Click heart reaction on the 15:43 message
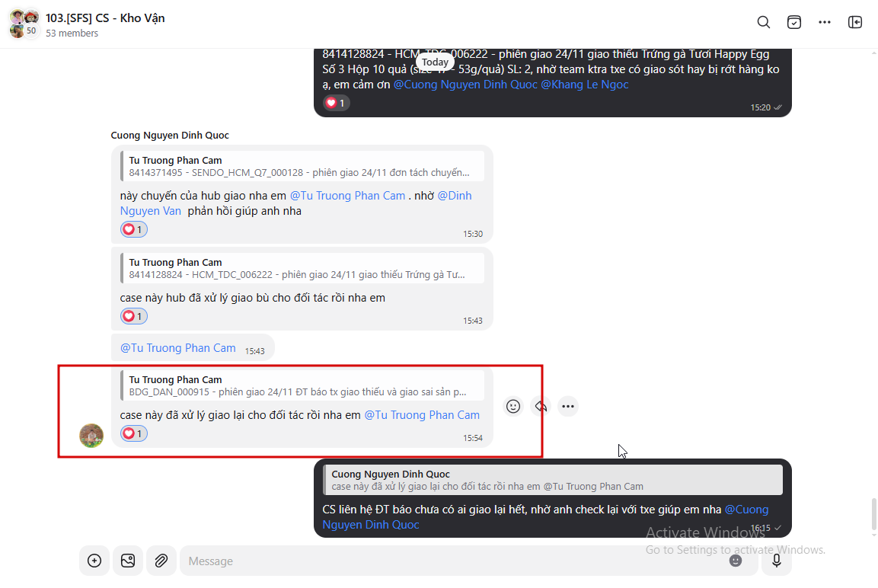 [x=134, y=316]
